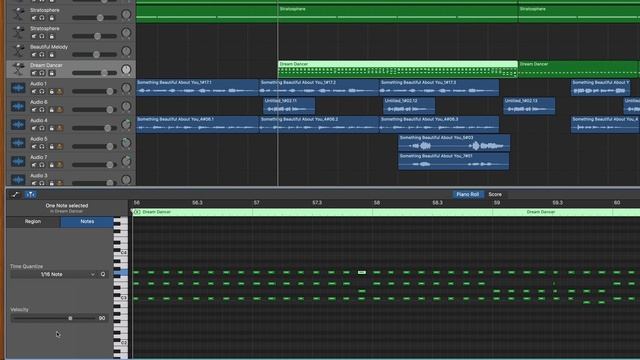This screenshot has width=640, height=360.
Task: Select region Something Beautiful About You_4#06.1
Action: (x=197, y=124)
